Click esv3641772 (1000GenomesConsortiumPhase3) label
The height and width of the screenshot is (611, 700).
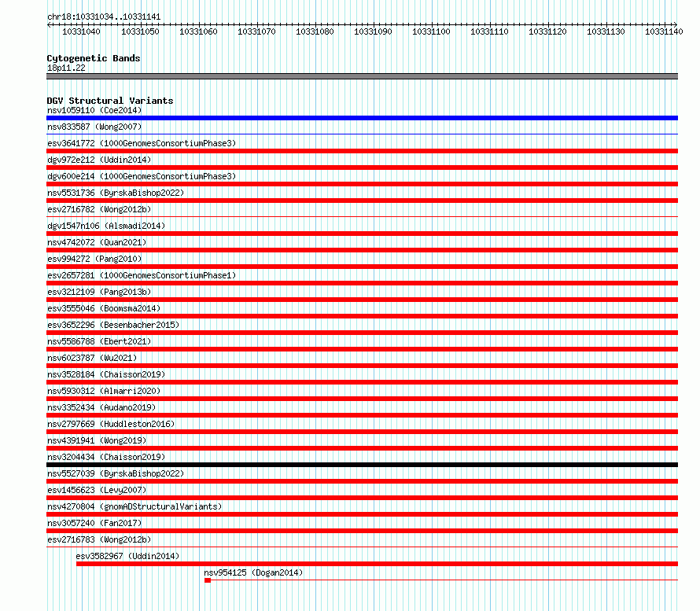[142, 143]
